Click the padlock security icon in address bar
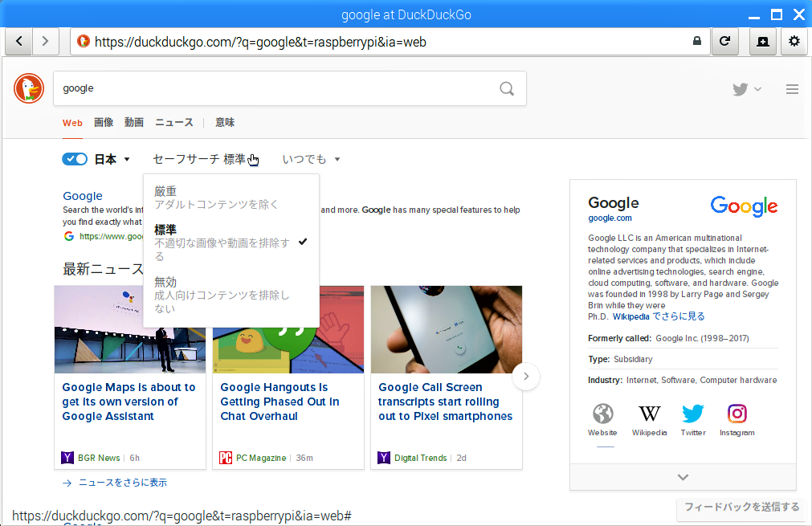The height and width of the screenshot is (526, 812). tap(697, 41)
